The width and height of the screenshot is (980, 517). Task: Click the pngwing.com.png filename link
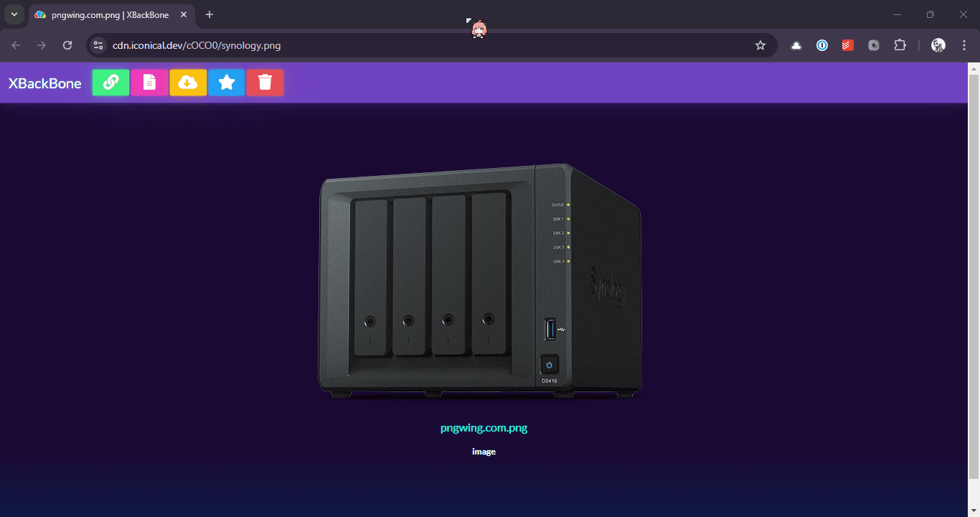pos(484,428)
